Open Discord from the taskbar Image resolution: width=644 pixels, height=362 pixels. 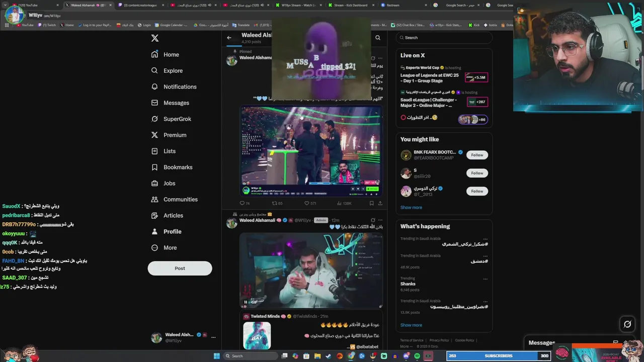[x=406, y=356]
